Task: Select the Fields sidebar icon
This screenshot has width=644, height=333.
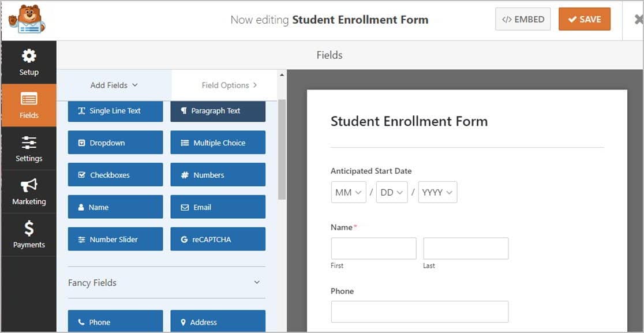Action: [29, 105]
